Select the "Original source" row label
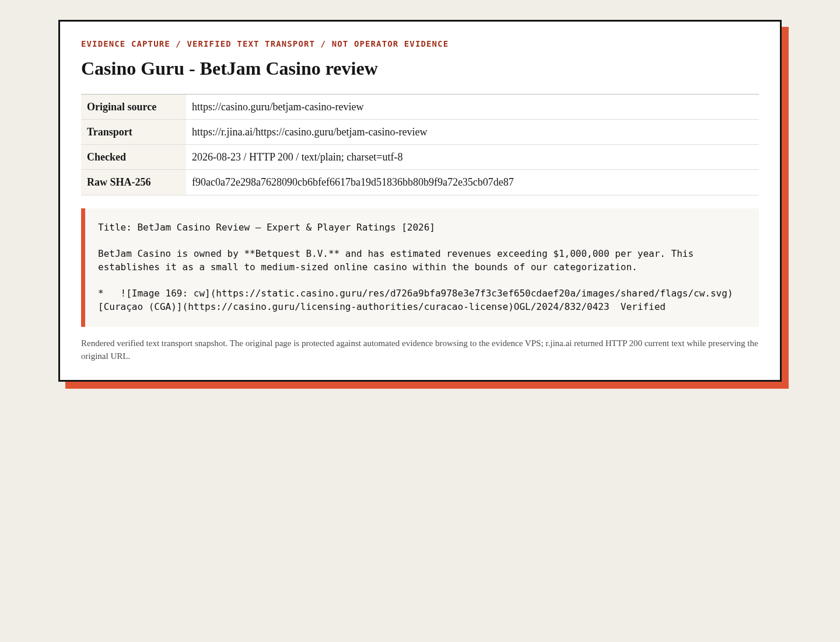Image resolution: width=840 pixels, height=642 pixels. click(x=122, y=107)
